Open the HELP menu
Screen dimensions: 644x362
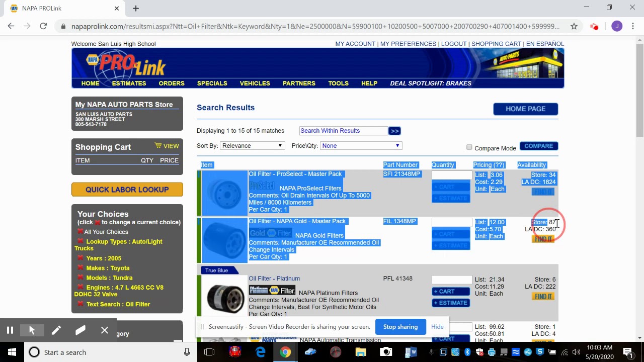(369, 83)
